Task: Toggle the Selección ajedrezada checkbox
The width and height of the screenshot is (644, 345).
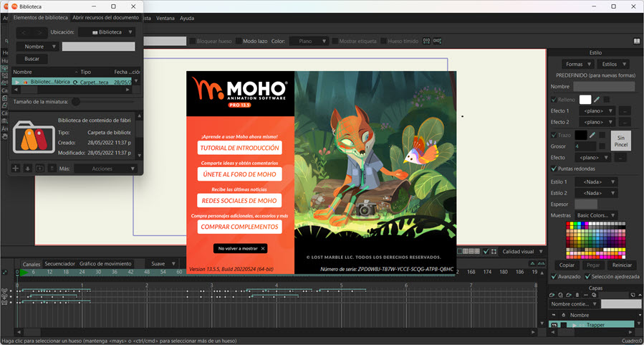Action: (587, 277)
